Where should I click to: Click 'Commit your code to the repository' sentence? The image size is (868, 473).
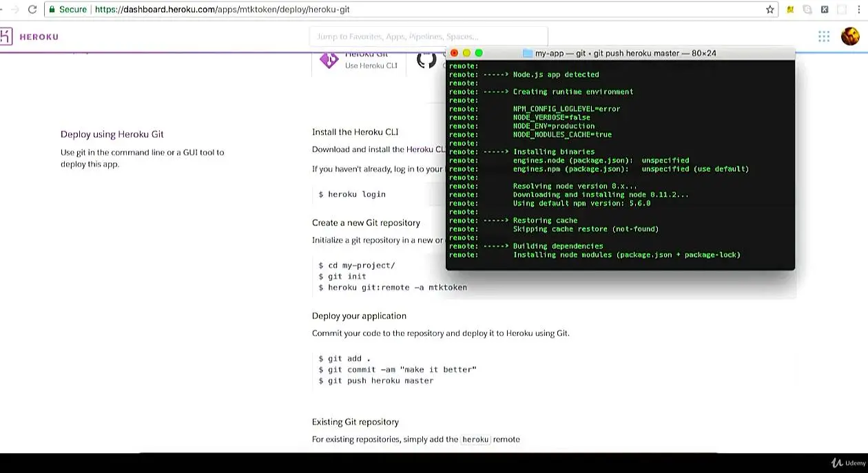pyautogui.click(x=441, y=333)
